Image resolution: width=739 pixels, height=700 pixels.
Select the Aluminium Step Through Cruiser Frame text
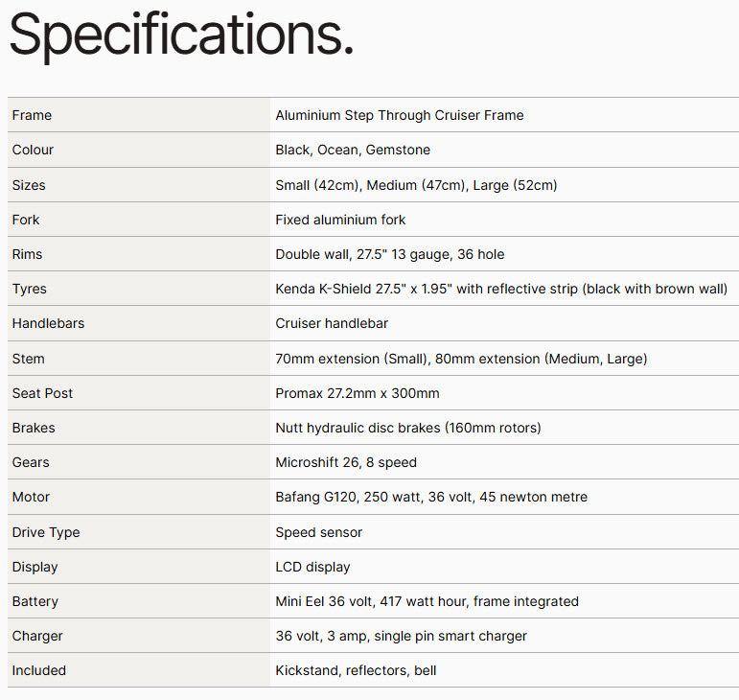tap(399, 115)
